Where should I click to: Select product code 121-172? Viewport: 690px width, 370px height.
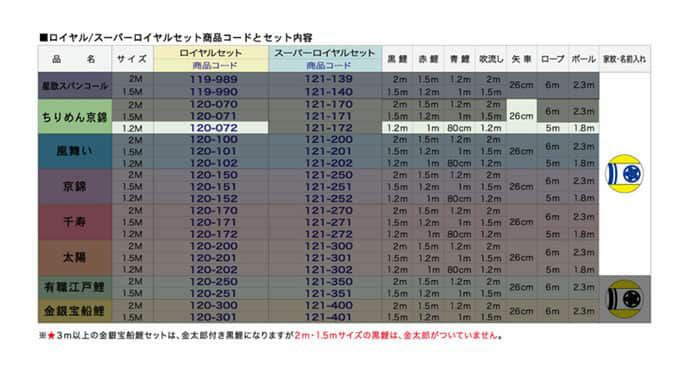[x=329, y=128]
